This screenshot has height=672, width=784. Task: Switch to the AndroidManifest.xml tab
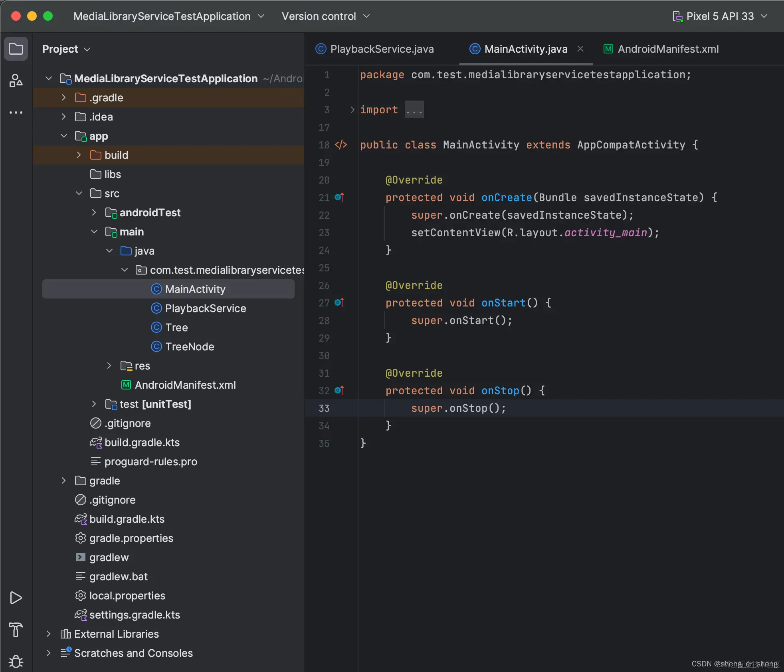(x=667, y=49)
